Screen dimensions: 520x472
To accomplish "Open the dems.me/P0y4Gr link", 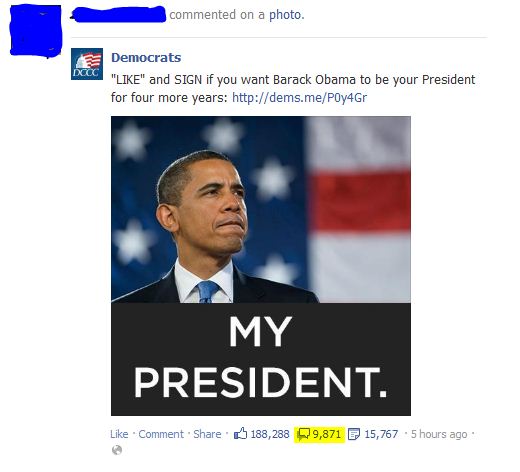I will pyautogui.click(x=299, y=98).
